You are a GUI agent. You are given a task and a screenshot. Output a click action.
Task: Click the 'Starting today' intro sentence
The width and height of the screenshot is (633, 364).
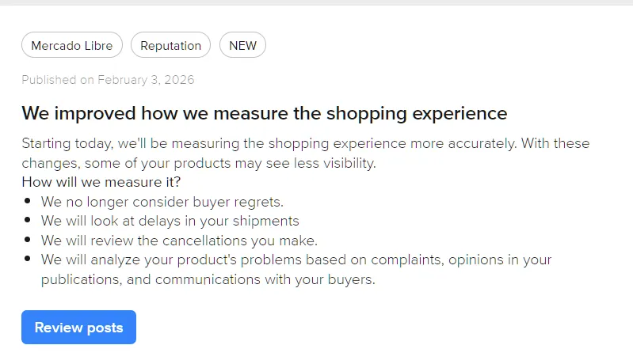click(305, 144)
